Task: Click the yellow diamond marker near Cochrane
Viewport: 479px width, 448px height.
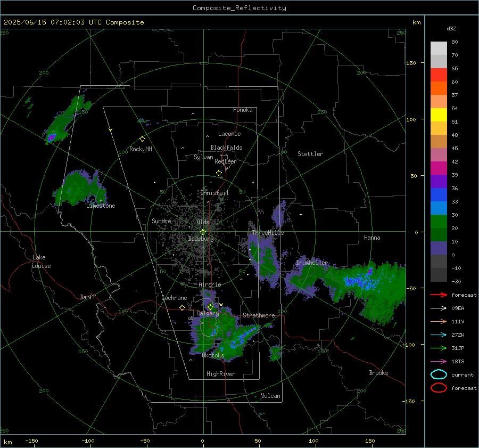Action: point(182,307)
